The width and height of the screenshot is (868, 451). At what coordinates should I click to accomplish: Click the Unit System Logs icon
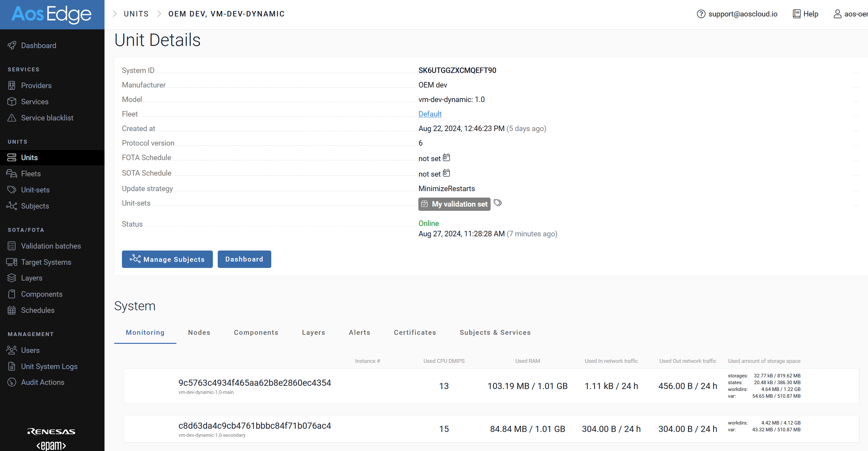(12, 366)
